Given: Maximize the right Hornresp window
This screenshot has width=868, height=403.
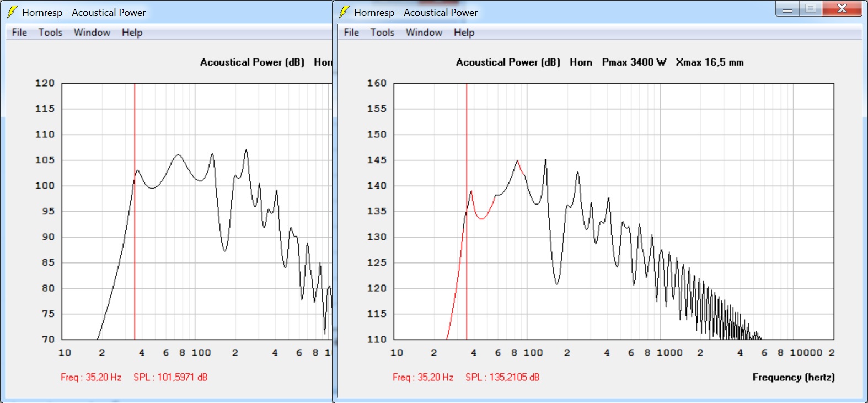Looking at the screenshot, I should [x=811, y=9].
